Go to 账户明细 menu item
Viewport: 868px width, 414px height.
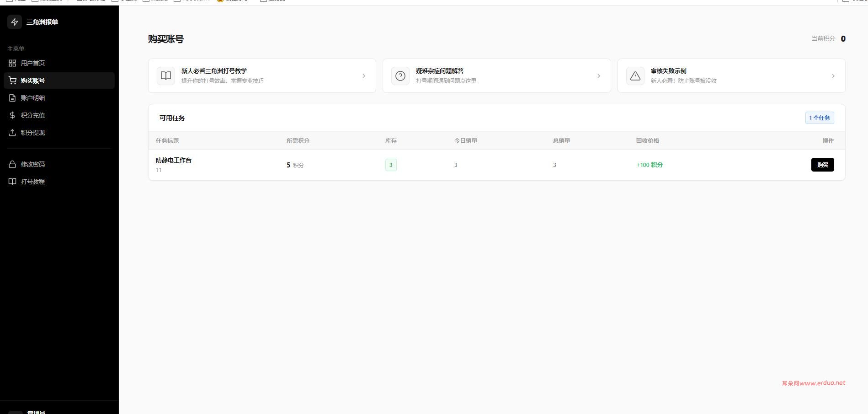point(59,98)
